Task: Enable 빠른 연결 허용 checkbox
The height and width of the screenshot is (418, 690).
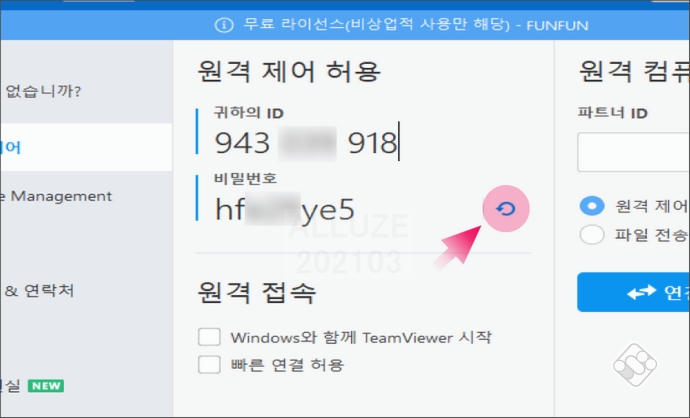Action: pyautogui.click(x=209, y=364)
